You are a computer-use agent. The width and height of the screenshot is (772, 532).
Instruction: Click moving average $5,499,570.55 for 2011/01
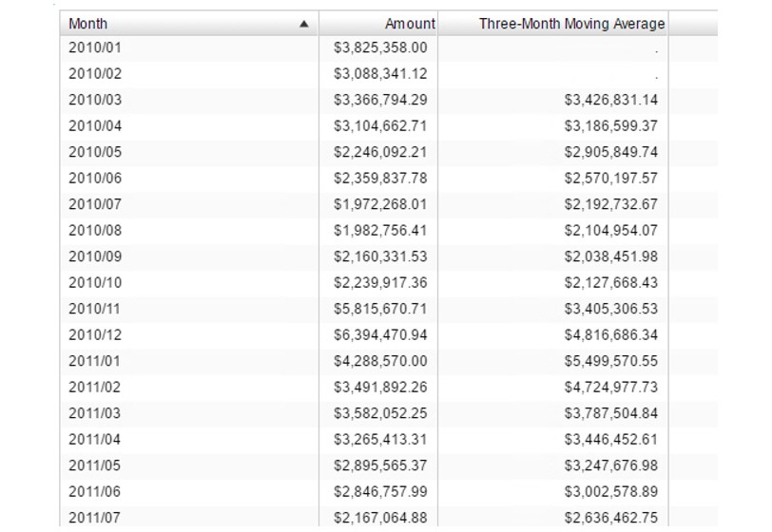coord(611,361)
